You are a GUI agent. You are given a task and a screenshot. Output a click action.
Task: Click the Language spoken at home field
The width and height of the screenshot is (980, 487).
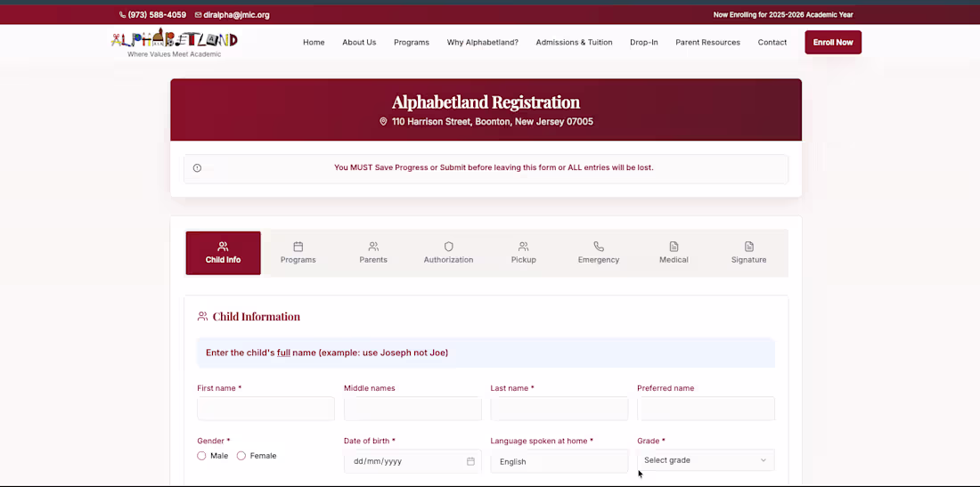click(559, 461)
